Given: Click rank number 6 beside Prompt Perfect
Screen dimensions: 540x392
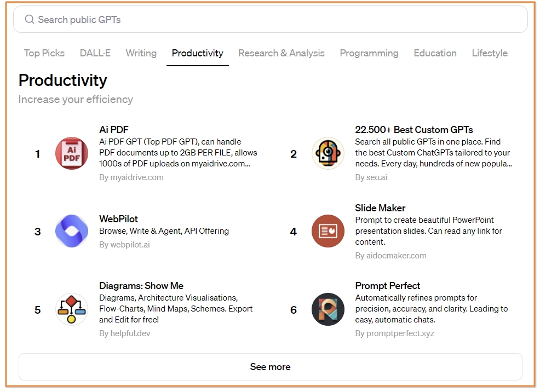Looking at the screenshot, I should point(294,310).
